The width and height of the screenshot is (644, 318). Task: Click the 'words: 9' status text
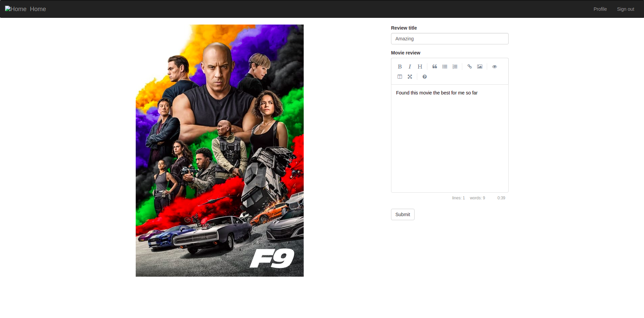tap(477, 198)
